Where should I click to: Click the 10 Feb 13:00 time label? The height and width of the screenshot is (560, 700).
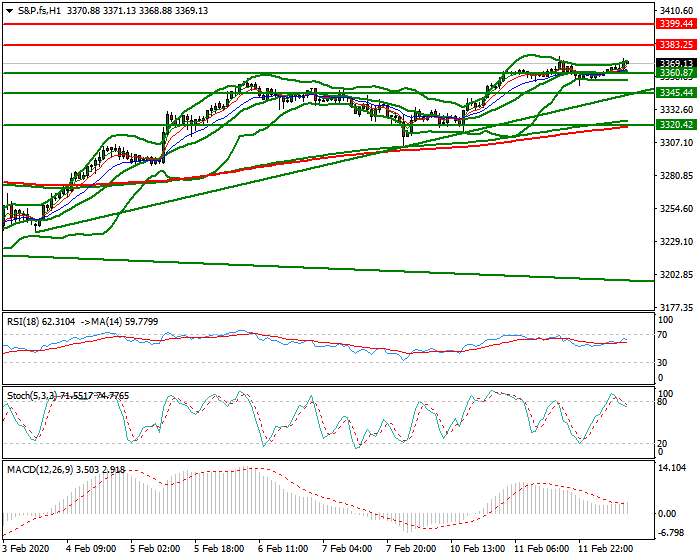point(478,548)
